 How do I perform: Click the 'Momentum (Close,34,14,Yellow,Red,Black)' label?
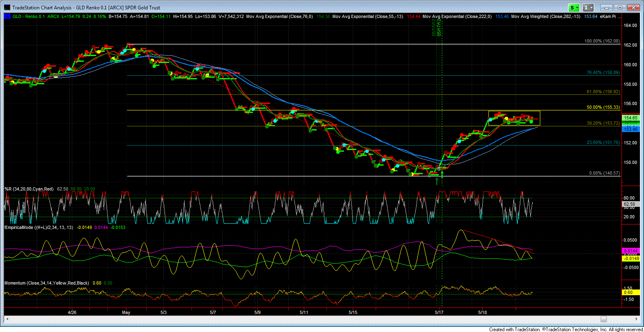pos(47,283)
